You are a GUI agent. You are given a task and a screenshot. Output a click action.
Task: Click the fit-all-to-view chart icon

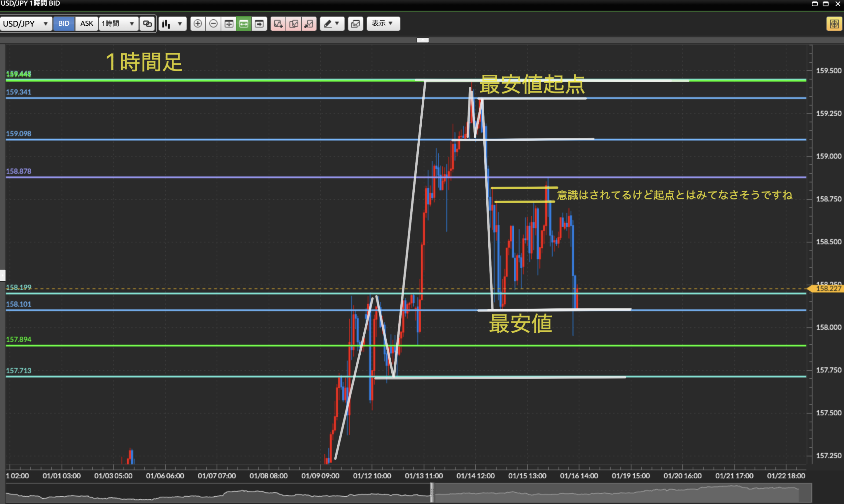click(229, 24)
